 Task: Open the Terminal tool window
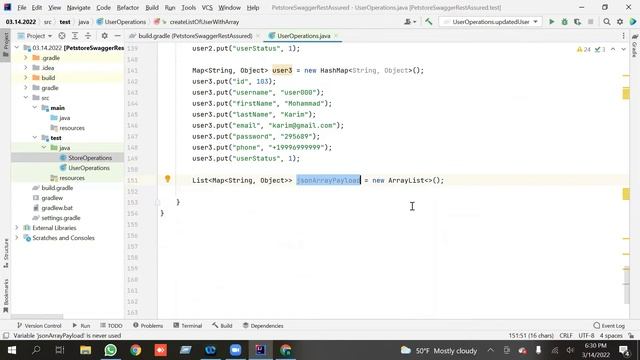pos(187,326)
